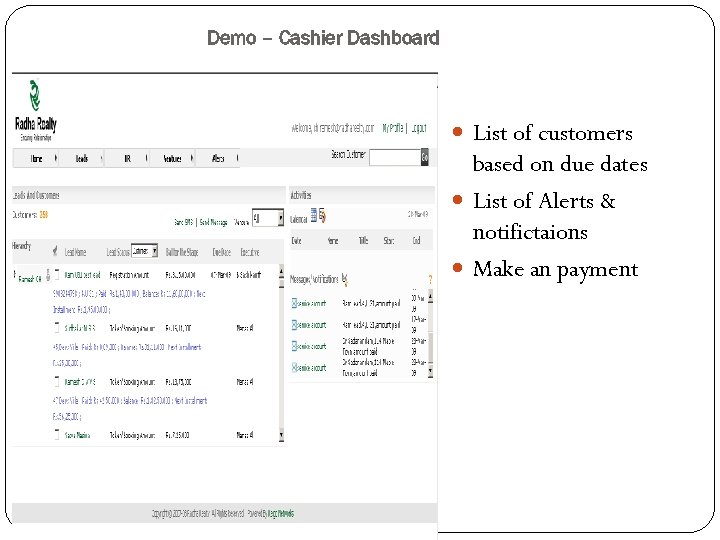Open the My Profile link

pyautogui.click(x=393, y=128)
